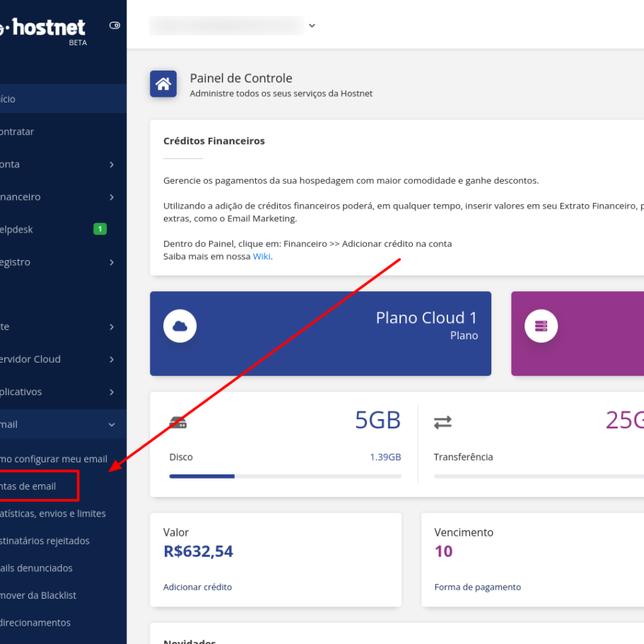Image resolution: width=644 pixels, height=644 pixels.
Task: Open the Redirecionamentos email submenu item
Action: pyautogui.click(x=35, y=623)
